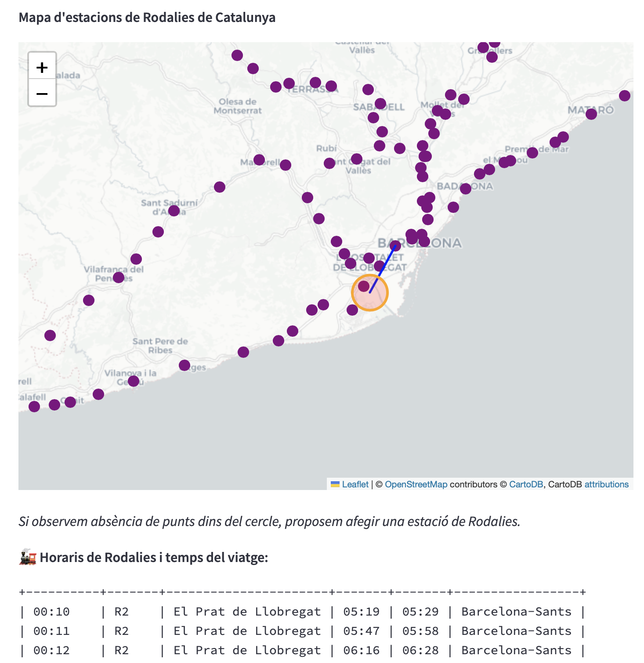Open the OpenStreetMap attribution link

point(416,484)
